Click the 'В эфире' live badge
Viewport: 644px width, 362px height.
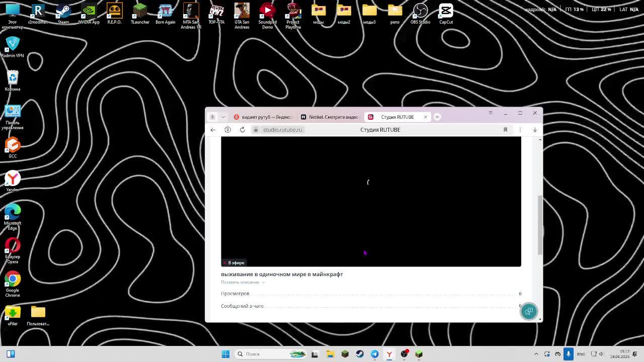[233, 262]
